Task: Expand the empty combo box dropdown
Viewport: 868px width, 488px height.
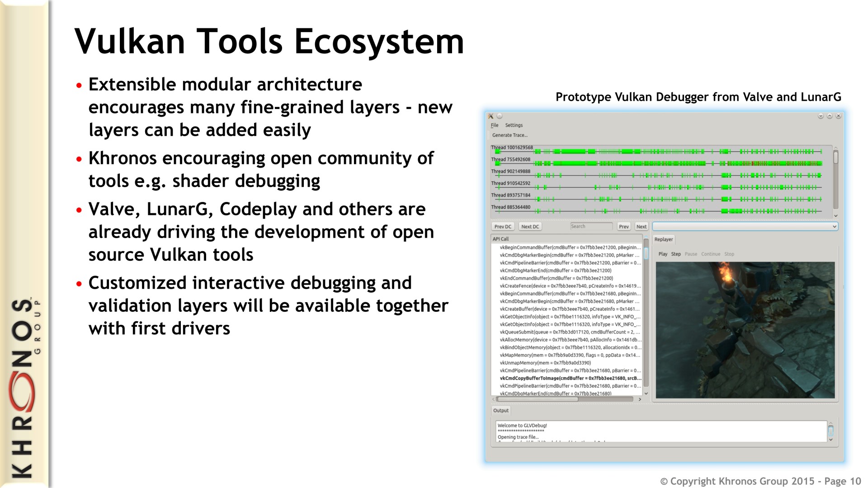Action: click(834, 226)
